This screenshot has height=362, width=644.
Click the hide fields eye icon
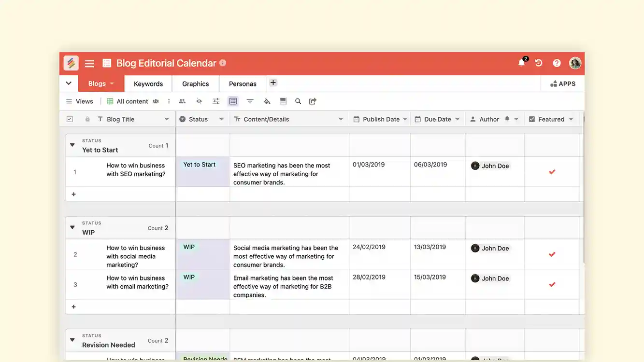pos(199,101)
